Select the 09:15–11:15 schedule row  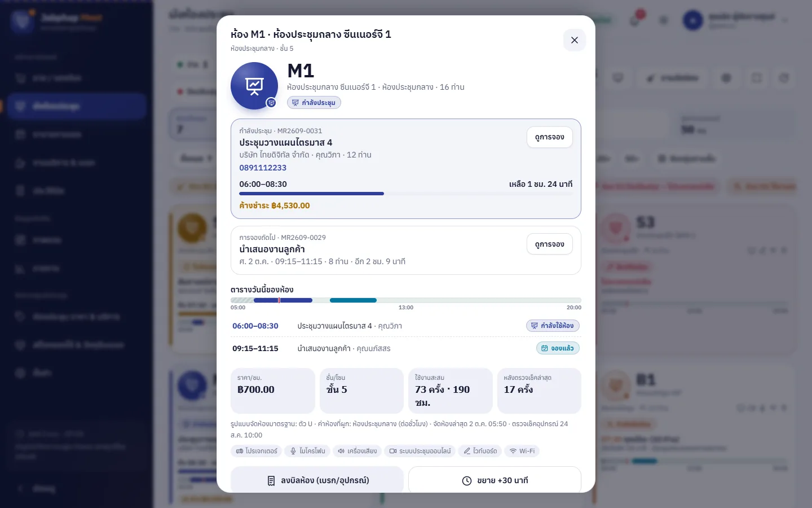tap(406, 348)
